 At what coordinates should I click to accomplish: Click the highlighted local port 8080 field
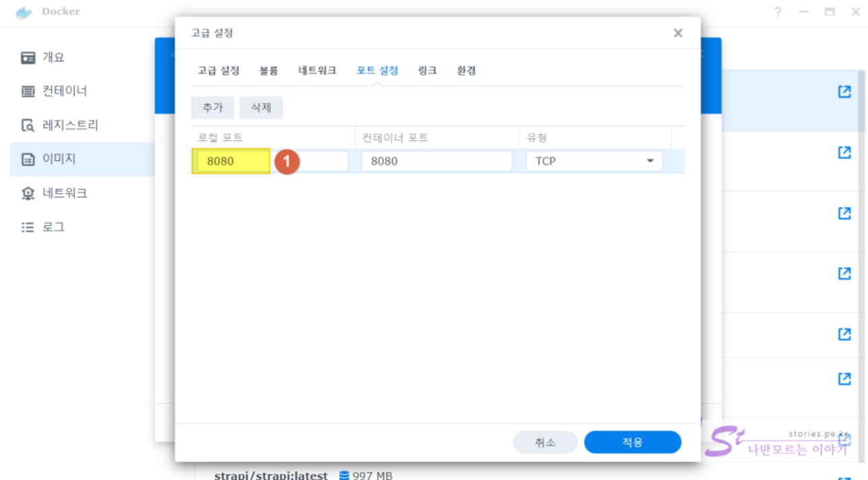(232, 161)
